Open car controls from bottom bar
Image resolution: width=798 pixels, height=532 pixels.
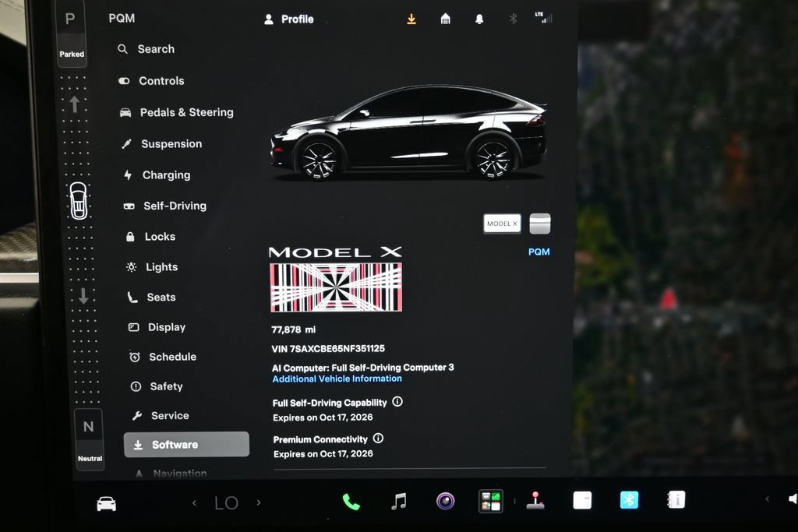106,503
